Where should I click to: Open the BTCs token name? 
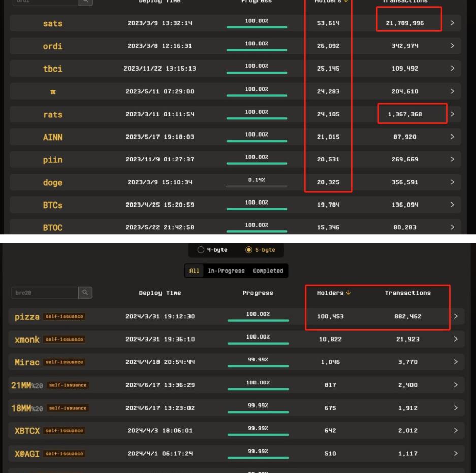(x=53, y=205)
